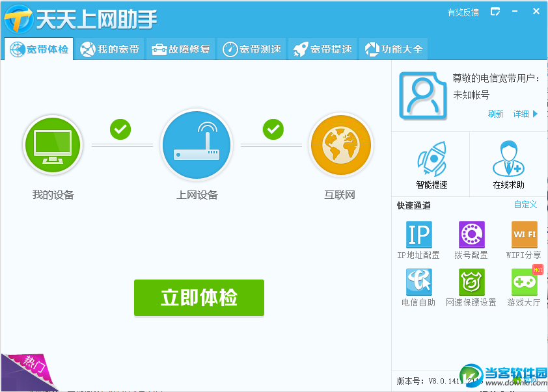Open the 电信自助 icon
Viewport: 548px width, 392px height.
pyautogui.click(x=418, y=282)
